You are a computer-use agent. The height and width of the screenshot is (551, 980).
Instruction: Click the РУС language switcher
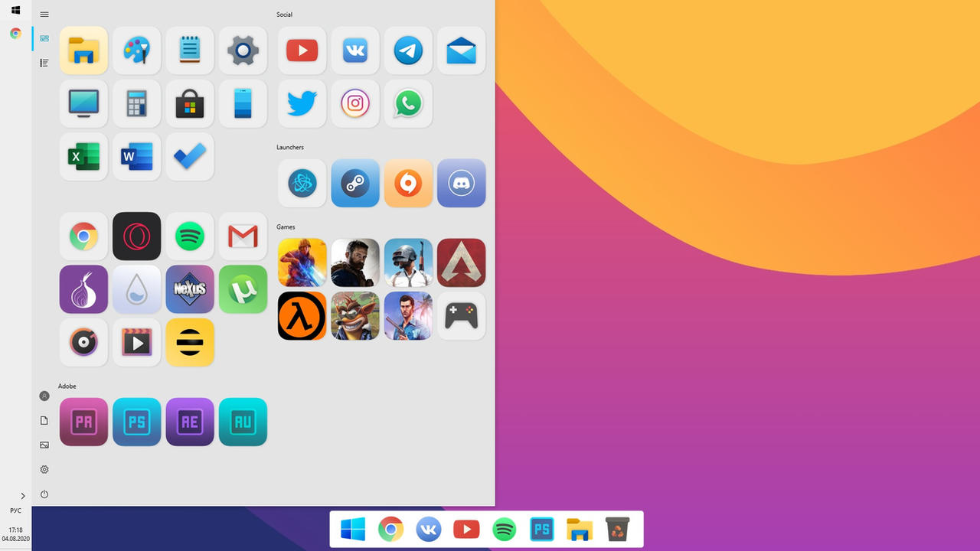17,510
